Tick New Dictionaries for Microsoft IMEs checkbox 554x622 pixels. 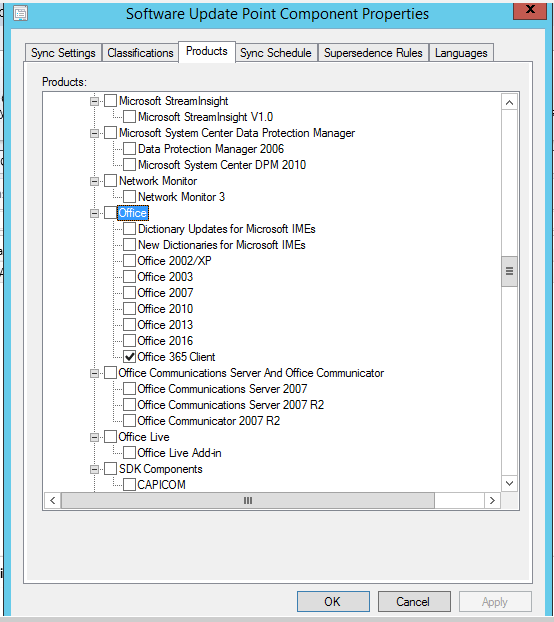(129, 245)
